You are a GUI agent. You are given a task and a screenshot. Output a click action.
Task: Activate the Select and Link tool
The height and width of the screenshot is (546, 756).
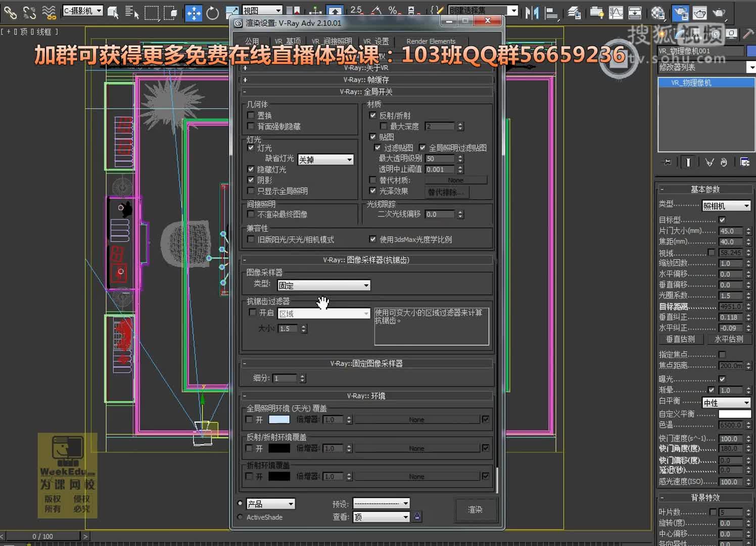(10, 13)
